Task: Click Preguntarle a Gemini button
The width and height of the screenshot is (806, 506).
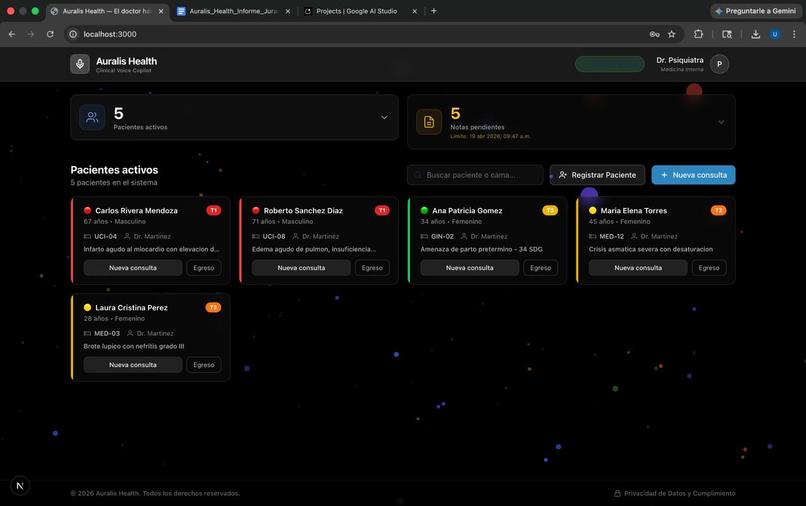Action: coord(756,11)
